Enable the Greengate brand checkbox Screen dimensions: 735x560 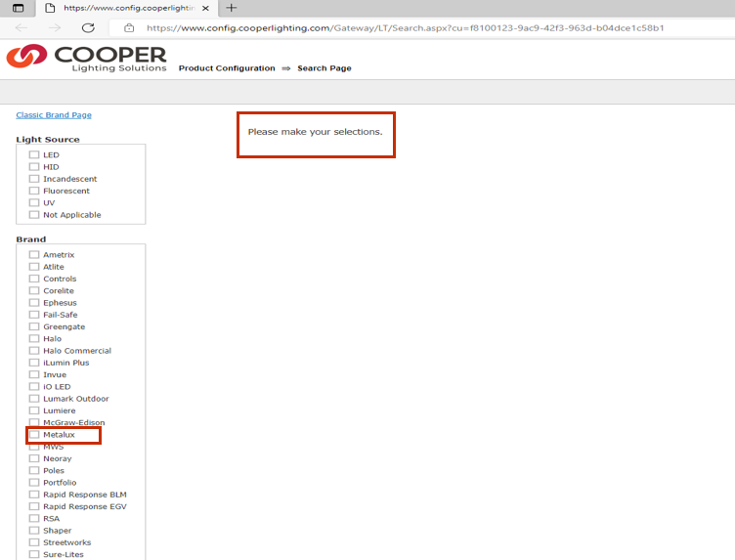(x=34, y=326)
